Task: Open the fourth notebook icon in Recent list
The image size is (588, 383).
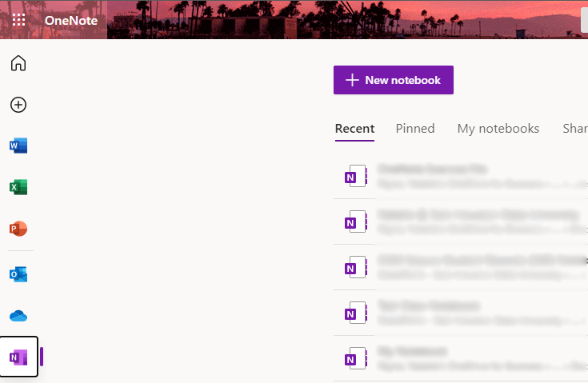Action: coord(355,313)
